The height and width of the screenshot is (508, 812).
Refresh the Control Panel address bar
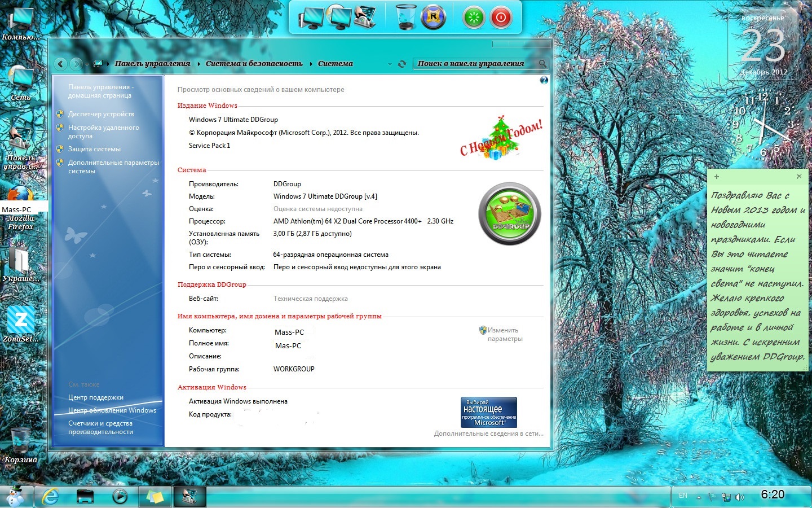(x=402, y=64)
